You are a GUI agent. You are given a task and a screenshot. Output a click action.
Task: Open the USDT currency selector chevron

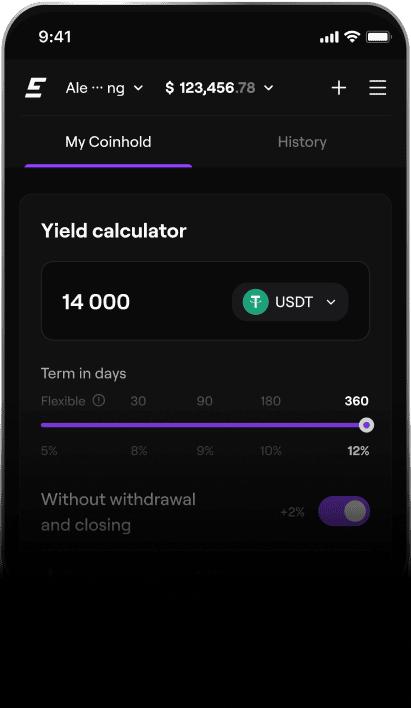pyautogui.click(x=331, y=302)
